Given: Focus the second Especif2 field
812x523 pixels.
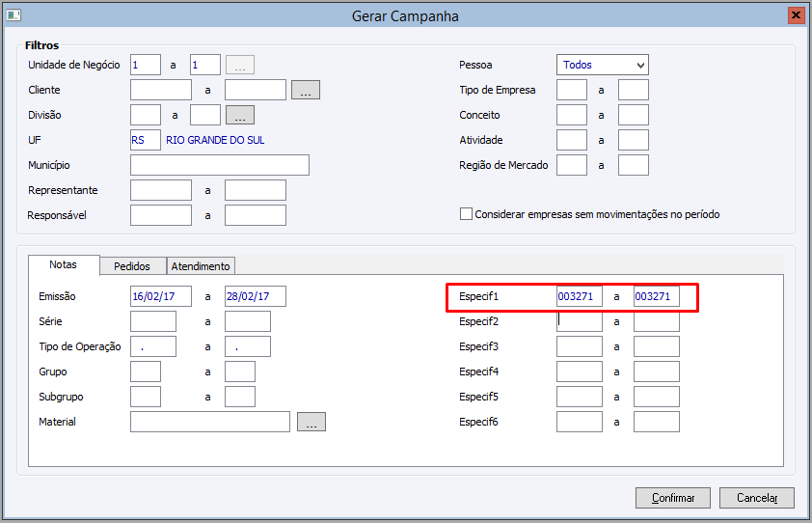Looking at the screenshot, I should click(657, 321).
